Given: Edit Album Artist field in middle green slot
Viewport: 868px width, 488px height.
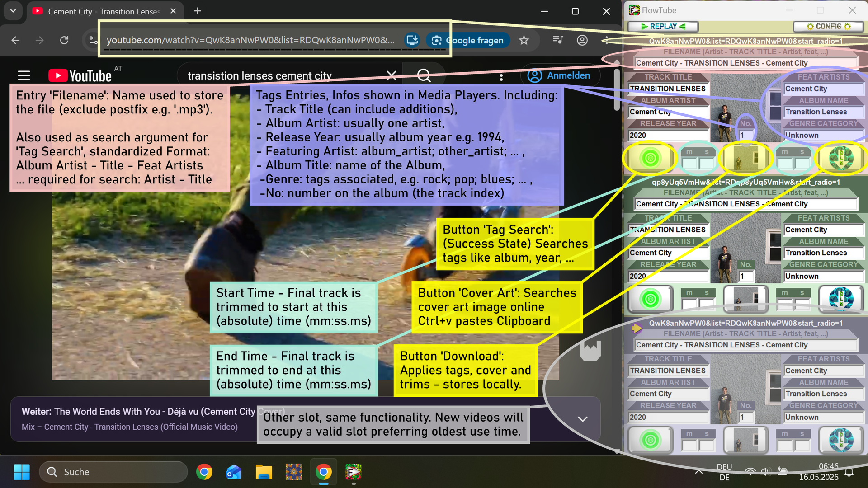Looking at the screenshot, I should tap(668, 253).
